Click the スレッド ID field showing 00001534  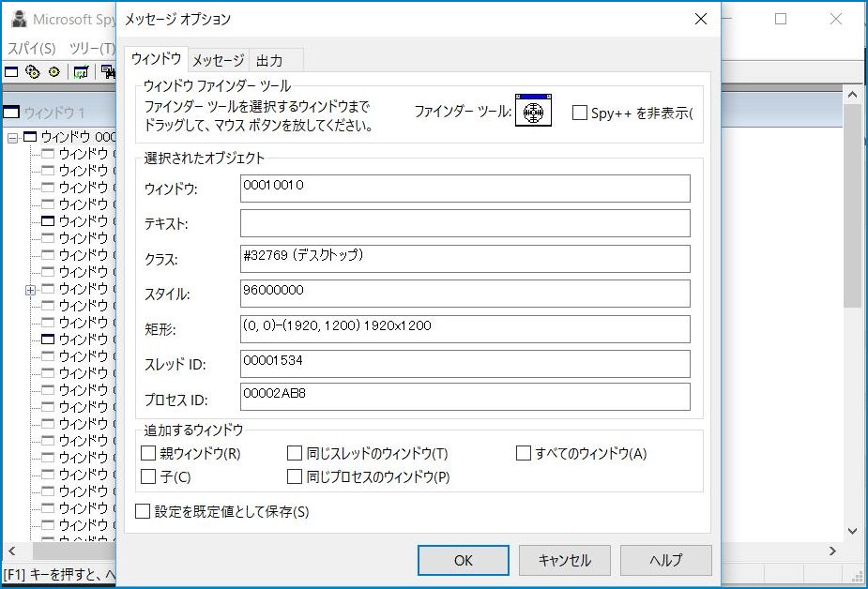point(465,364)
